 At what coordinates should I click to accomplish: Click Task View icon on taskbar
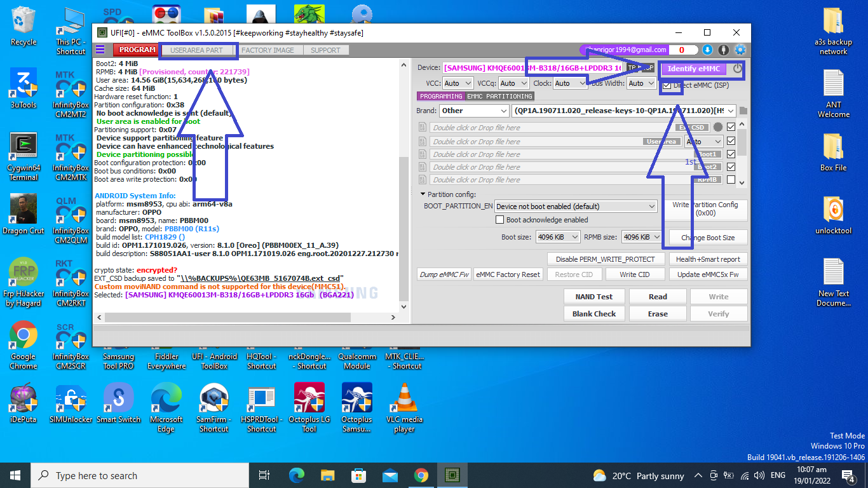point(264,475)
